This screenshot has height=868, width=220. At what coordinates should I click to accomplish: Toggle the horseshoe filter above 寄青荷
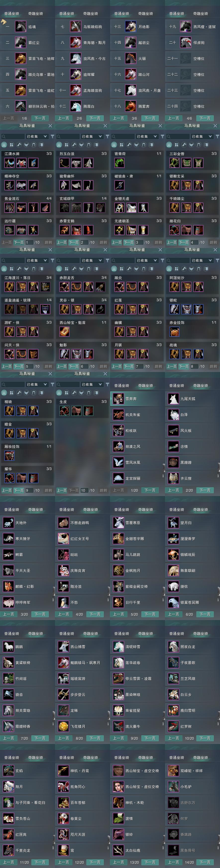point(144,145)
